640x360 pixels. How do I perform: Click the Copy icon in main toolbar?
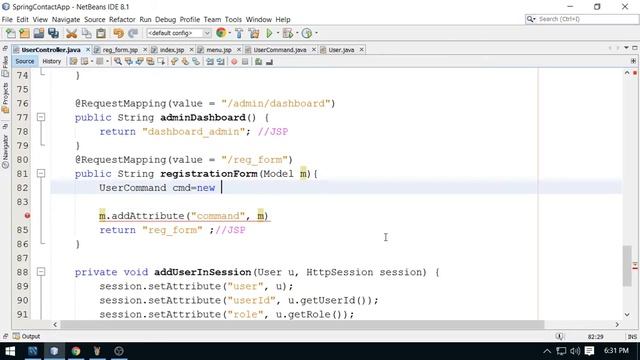tap(86, 33)
